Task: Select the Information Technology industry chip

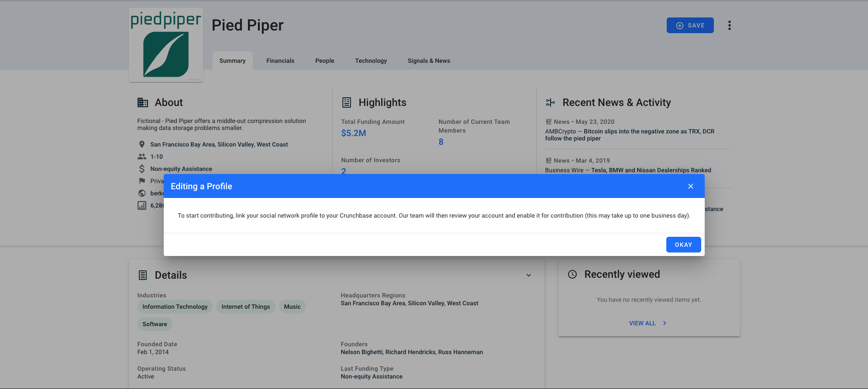Action: (x=175, y=307)
